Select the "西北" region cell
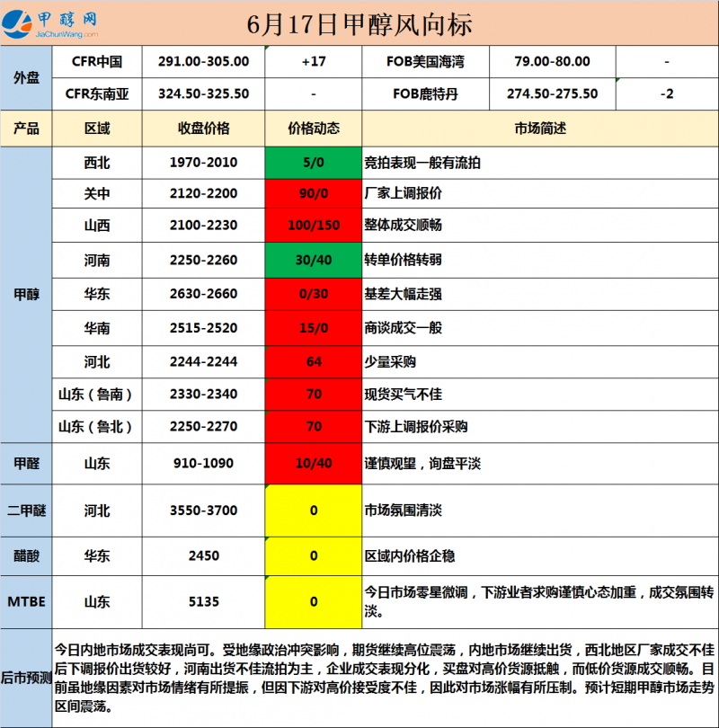 click(x=97, y=163)
